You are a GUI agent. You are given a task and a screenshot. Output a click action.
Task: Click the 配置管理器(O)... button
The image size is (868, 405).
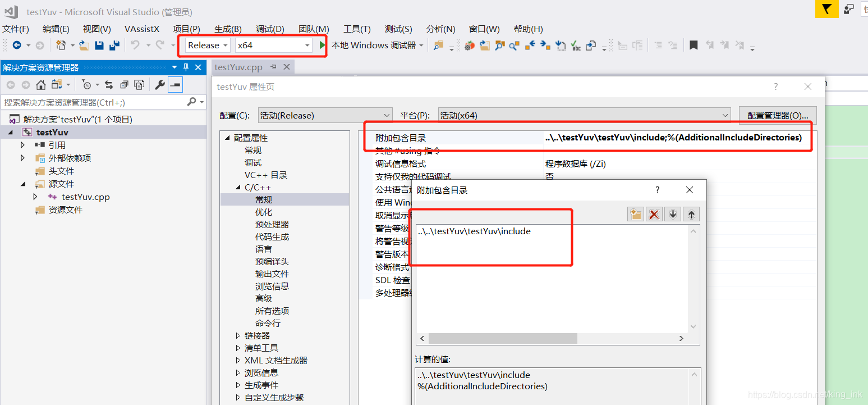[x=778, y=115]
